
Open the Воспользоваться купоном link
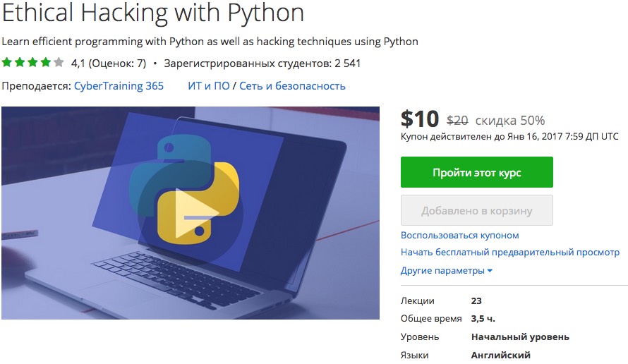tap(459, 235)
